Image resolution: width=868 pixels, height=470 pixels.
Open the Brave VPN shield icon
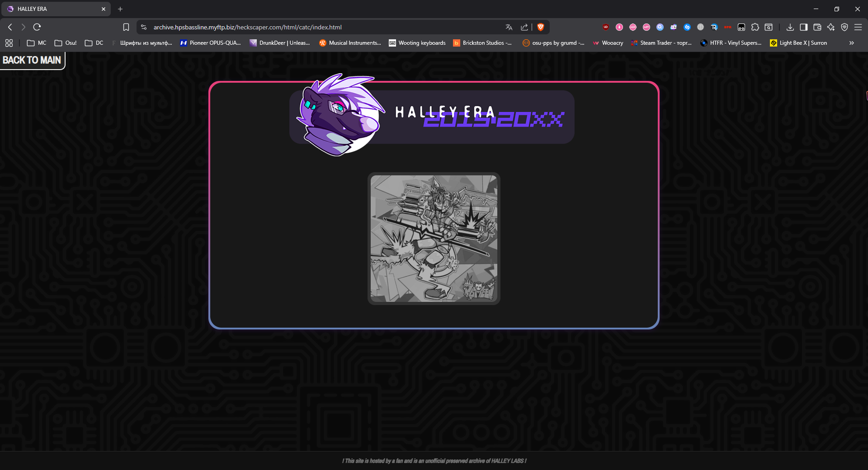click(x=844, y=27)
